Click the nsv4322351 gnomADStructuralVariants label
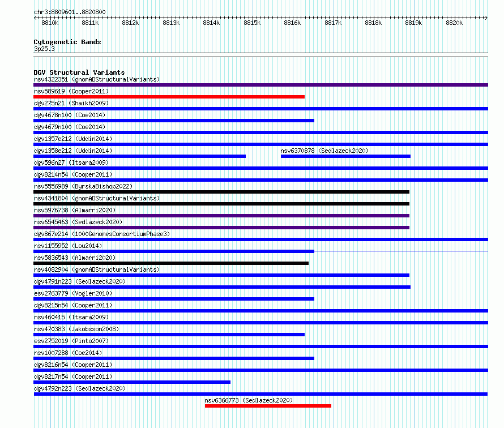Viewport: 504px width, 428px height. [x=97, y=79]
